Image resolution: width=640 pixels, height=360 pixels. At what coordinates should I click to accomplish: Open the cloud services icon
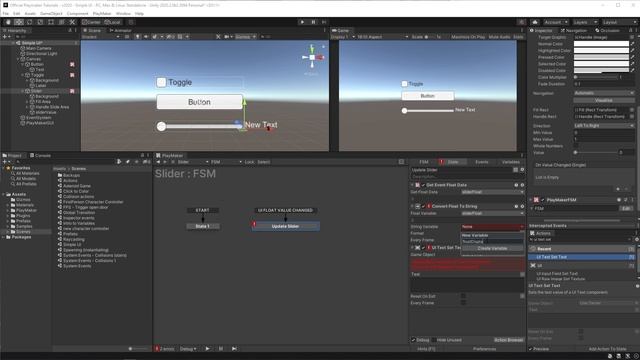[535, 22]
